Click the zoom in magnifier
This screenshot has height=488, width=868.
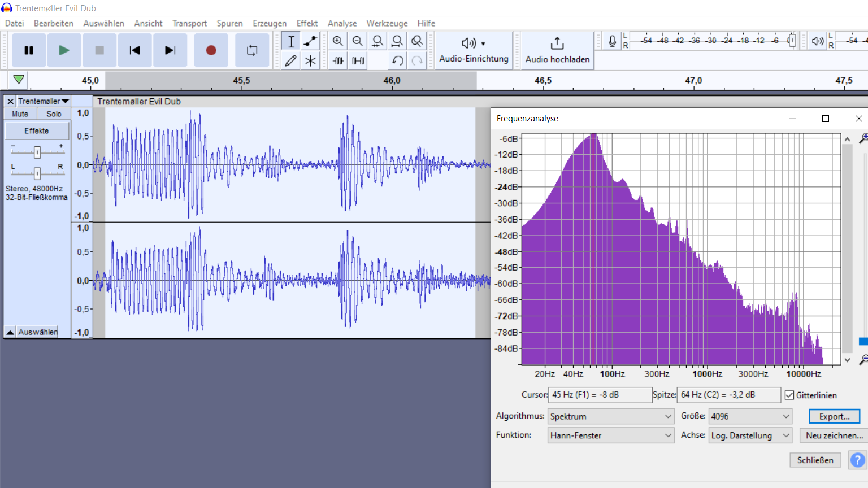click(x=338, y=41)
